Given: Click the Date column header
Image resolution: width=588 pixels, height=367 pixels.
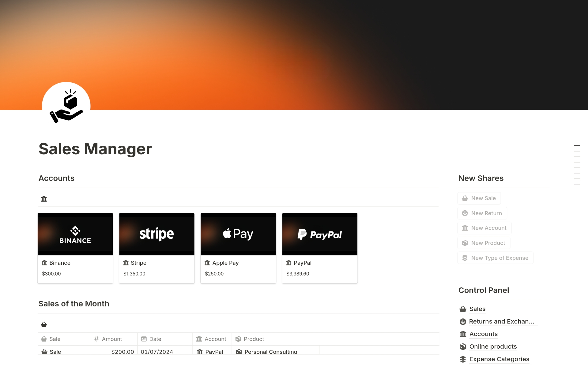Looking at the screenshot, I should 155,339.
